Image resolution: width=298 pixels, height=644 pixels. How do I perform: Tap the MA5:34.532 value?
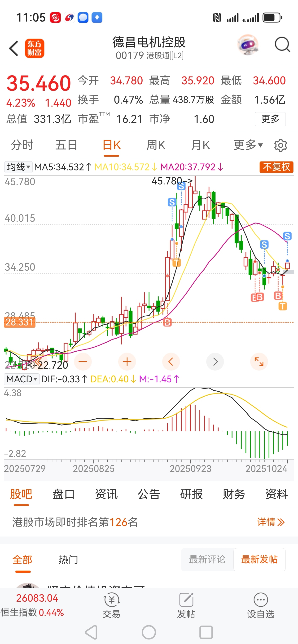point(63,167)
